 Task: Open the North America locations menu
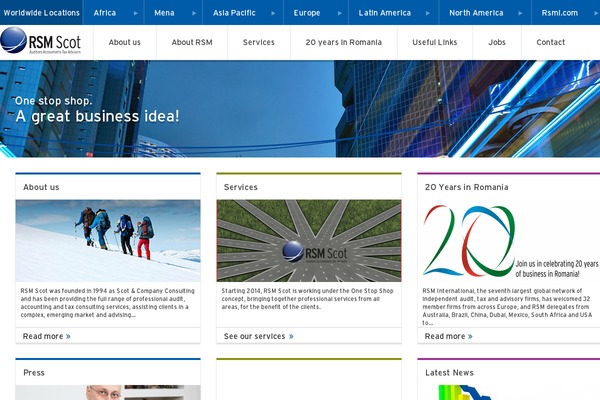point(476,13)
